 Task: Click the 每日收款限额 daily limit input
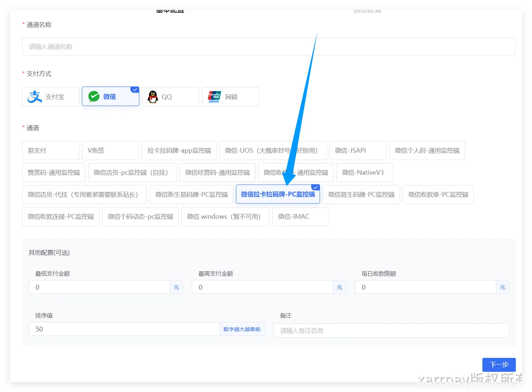[x=425, y=287]
